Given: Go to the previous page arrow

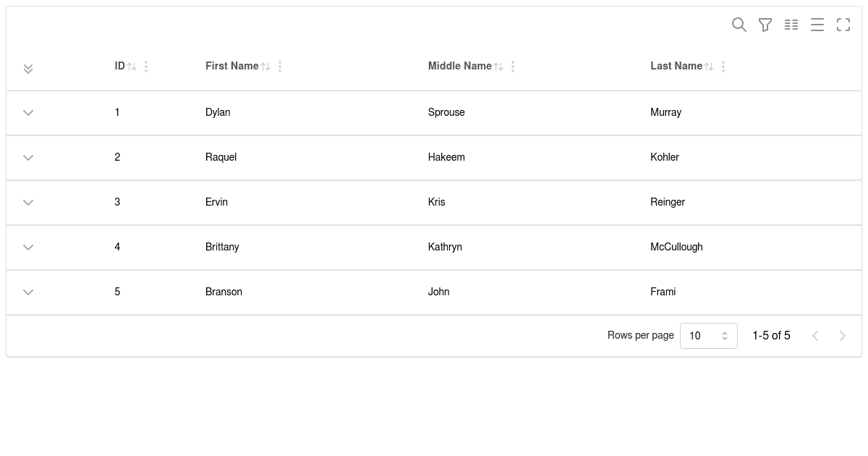Looking at the screenshot, I should click(815, 336).
